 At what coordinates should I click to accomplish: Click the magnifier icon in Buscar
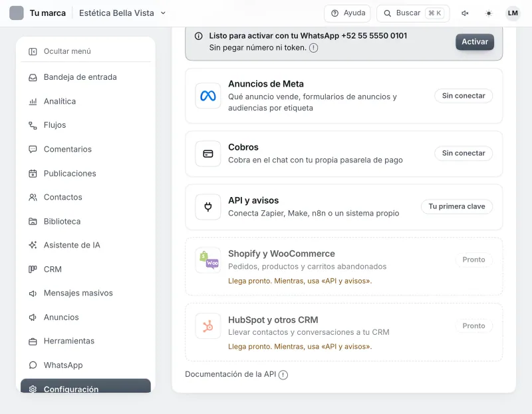pos(387,13)
